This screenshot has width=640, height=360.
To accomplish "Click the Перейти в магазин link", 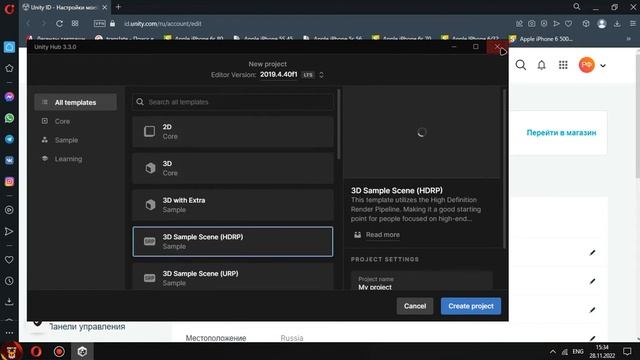I will (x=561, y=133).
